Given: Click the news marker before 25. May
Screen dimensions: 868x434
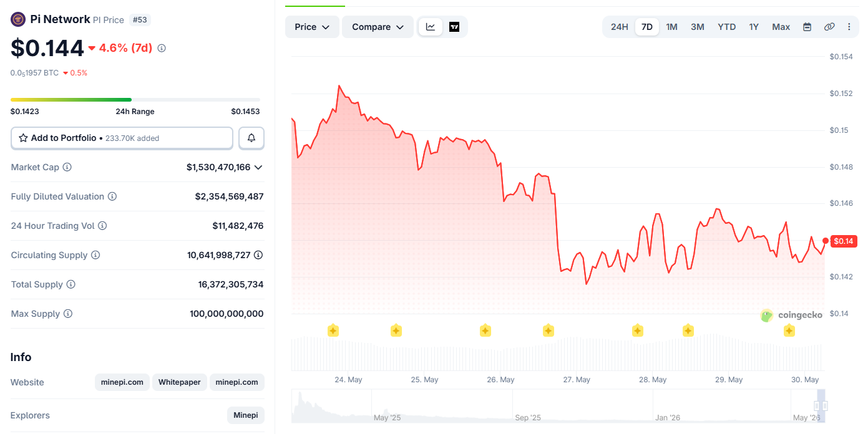Looking at the screenshot, I should pyautogui.click(x=396, y=330).
